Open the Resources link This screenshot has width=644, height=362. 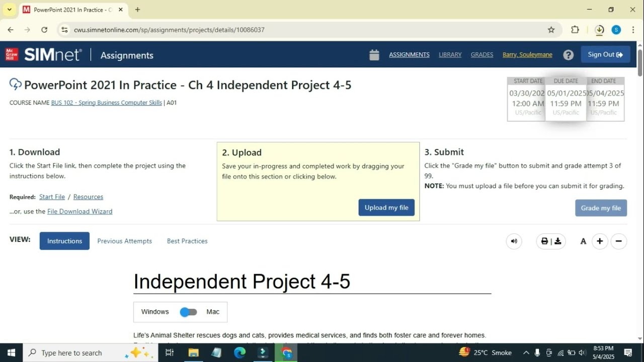[88, 197]
